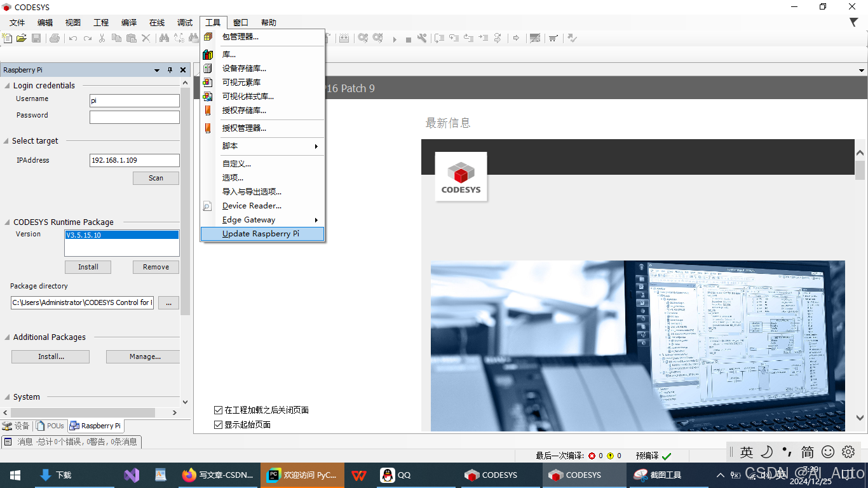868x488 pixels.
Task: Click the runtime Install button
Action: click(88, 268)
